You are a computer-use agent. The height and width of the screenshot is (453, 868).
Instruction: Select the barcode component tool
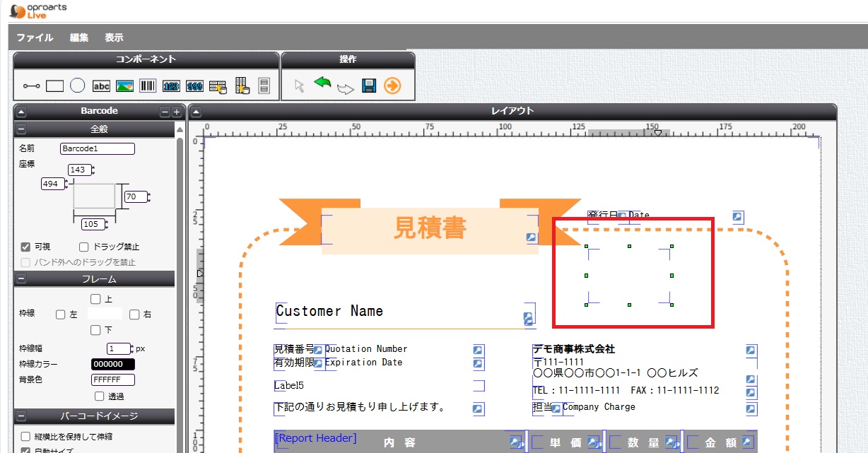148,86
